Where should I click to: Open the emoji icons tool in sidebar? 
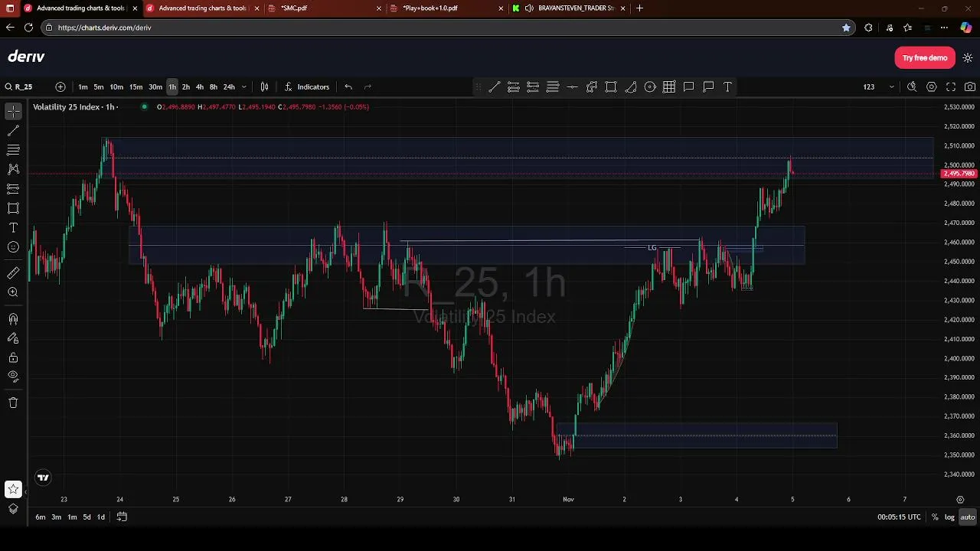tap(13, 247)
